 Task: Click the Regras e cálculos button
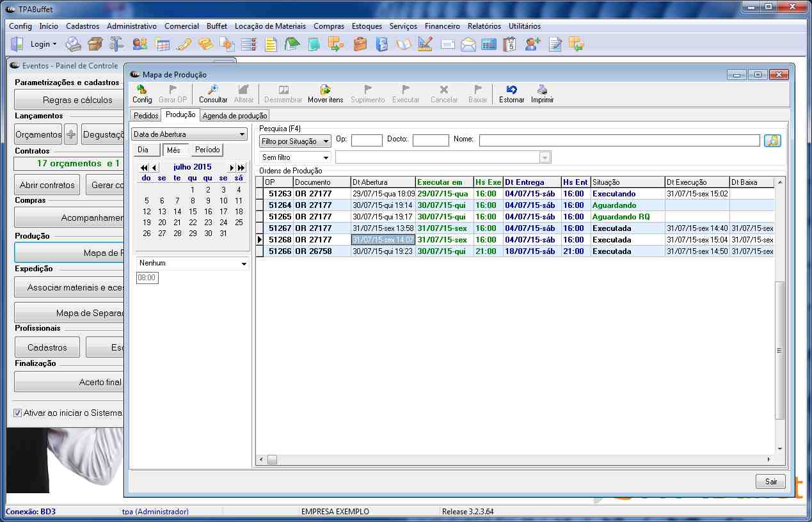pyautogui.click(x=77, y=100)
